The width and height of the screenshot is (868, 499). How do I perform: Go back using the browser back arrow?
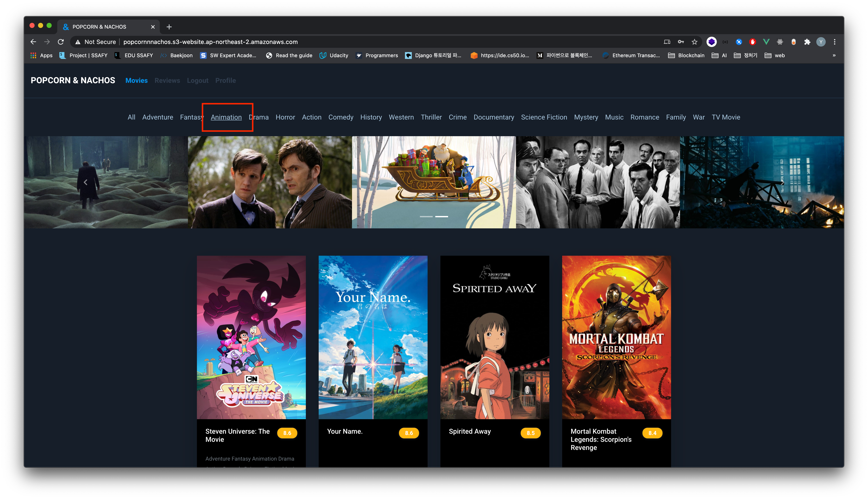click(x=33, y=42)
